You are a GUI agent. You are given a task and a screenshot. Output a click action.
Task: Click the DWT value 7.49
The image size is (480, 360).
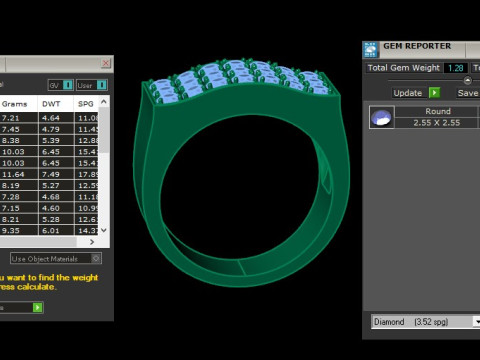pos(51,174)
